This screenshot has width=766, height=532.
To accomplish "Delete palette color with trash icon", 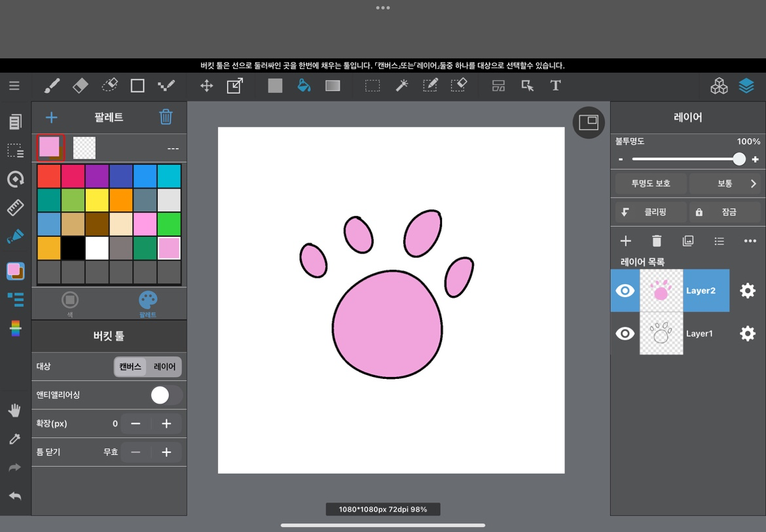I will [166, 117].
